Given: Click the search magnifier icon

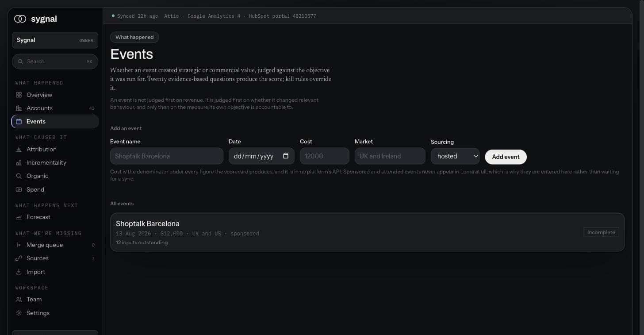Looking at the screenshot, I should [x=21, y=62].
